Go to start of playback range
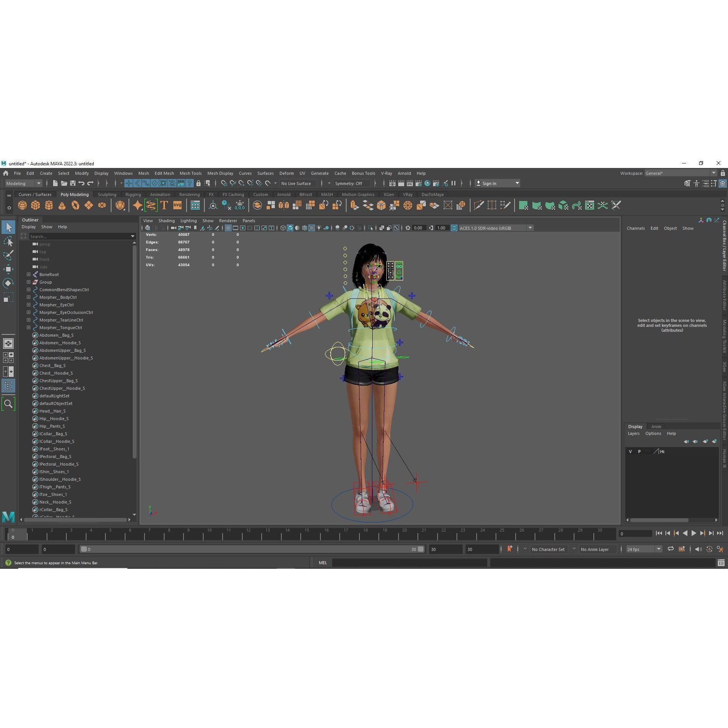728x728 pixels. coord(659,533)
